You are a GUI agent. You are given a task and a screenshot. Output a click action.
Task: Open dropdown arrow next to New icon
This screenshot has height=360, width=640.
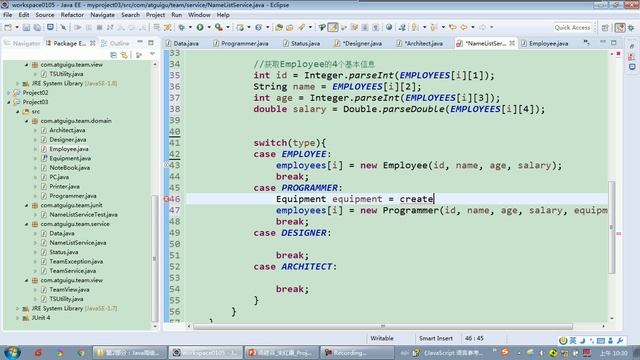[x=17, y=27]
